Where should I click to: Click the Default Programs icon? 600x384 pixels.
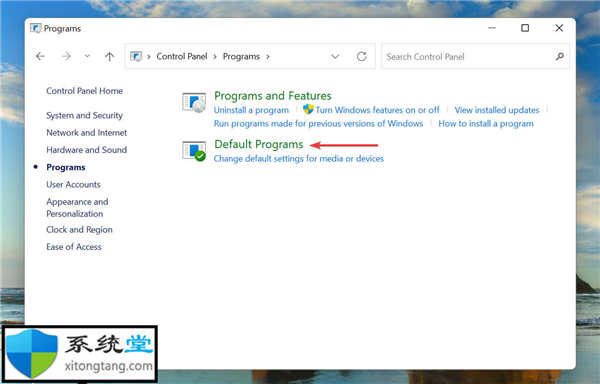[x=194, y=151]
